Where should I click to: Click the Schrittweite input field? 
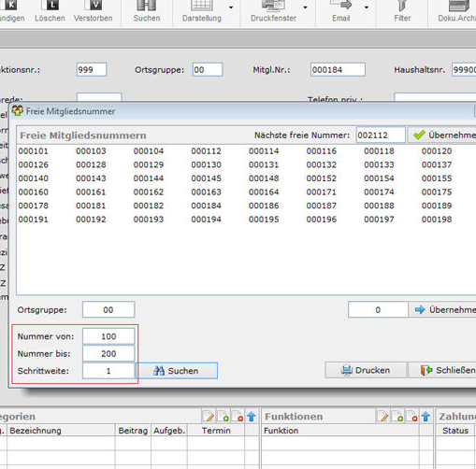tap(108, 371)
